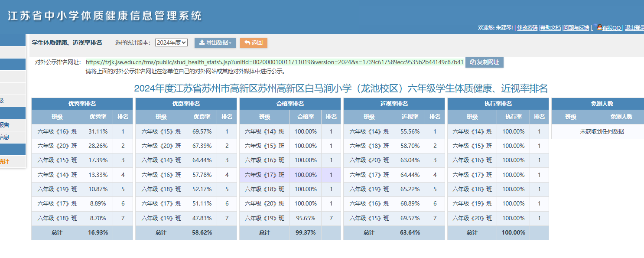Open the 2024年度 version dropdown

point(171,42)
